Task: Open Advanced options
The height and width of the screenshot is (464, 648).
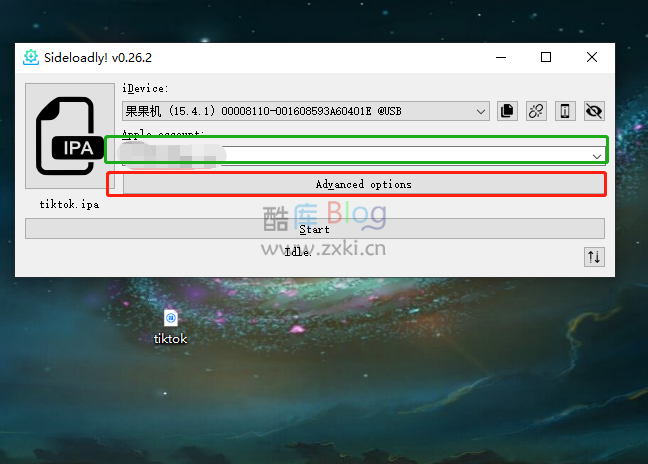Action: (x=364, y=184)
